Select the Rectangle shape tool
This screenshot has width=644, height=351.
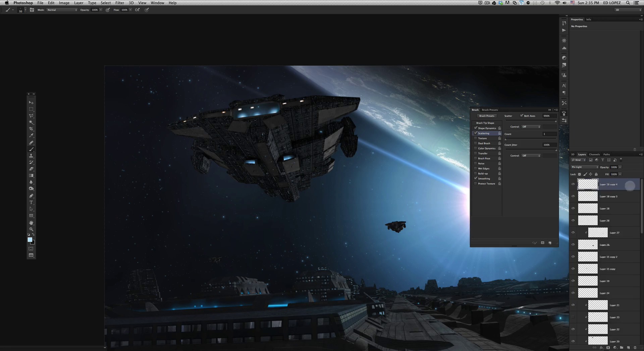(31, 216)
